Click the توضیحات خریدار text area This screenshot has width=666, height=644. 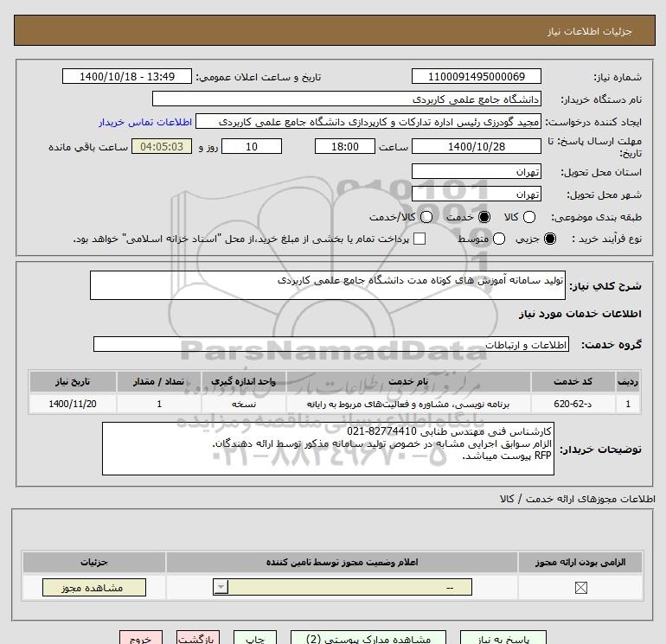point(328,449)
